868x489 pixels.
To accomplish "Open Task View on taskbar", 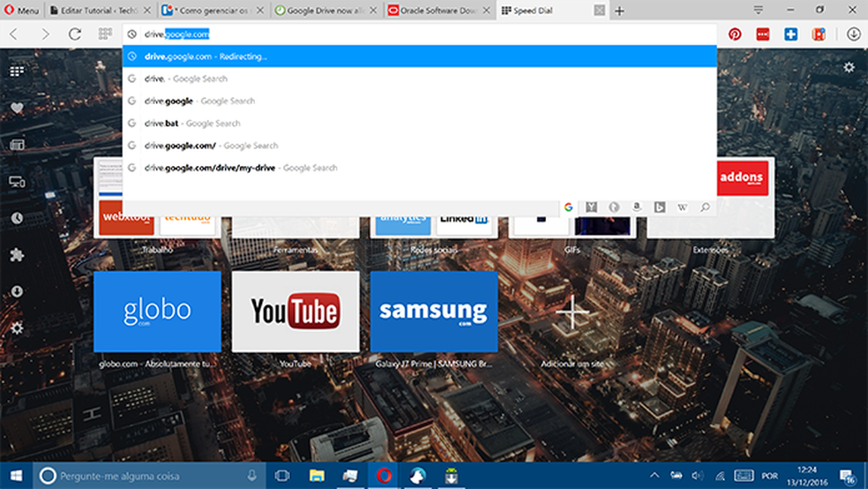I will [282, 476].
